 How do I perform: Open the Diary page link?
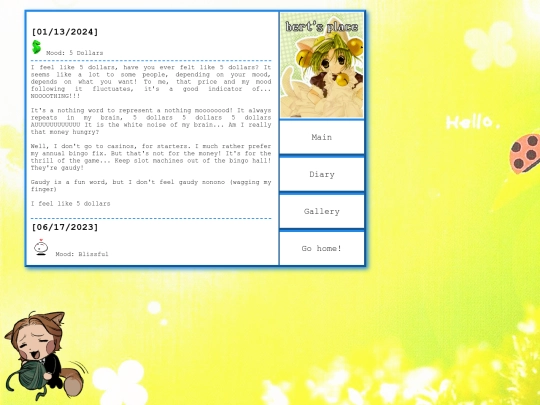(x=322, y=174)
